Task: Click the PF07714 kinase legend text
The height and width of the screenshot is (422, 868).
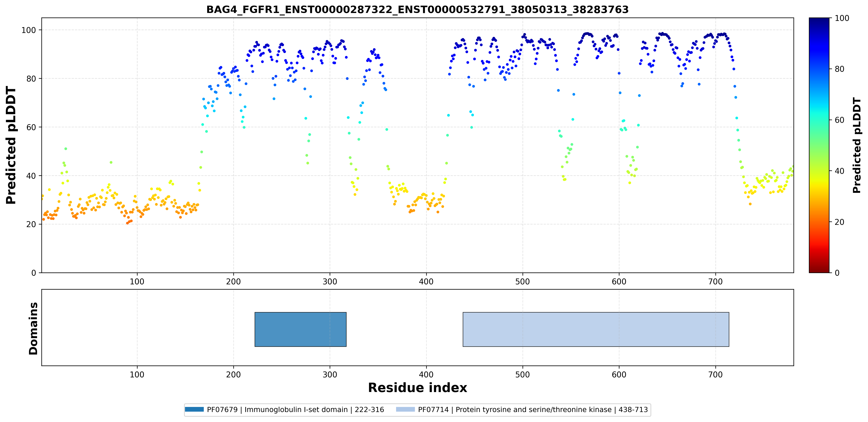Action: (533, 410)
